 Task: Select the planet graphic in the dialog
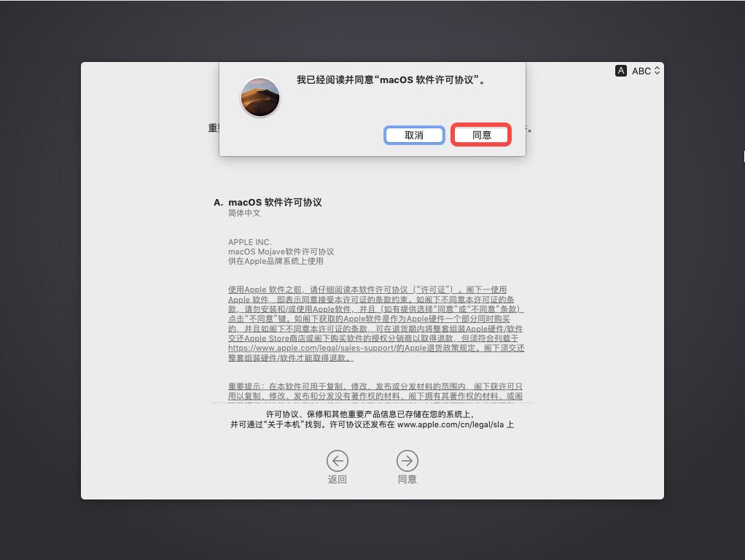260,96
